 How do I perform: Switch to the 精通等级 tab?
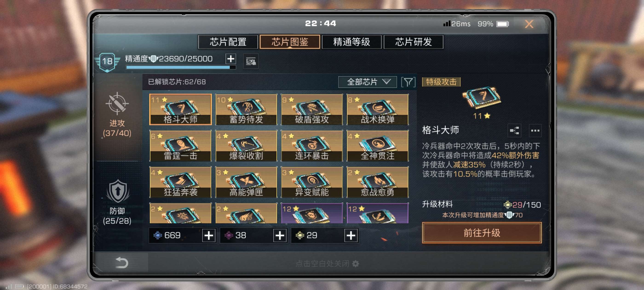[351, 42]
